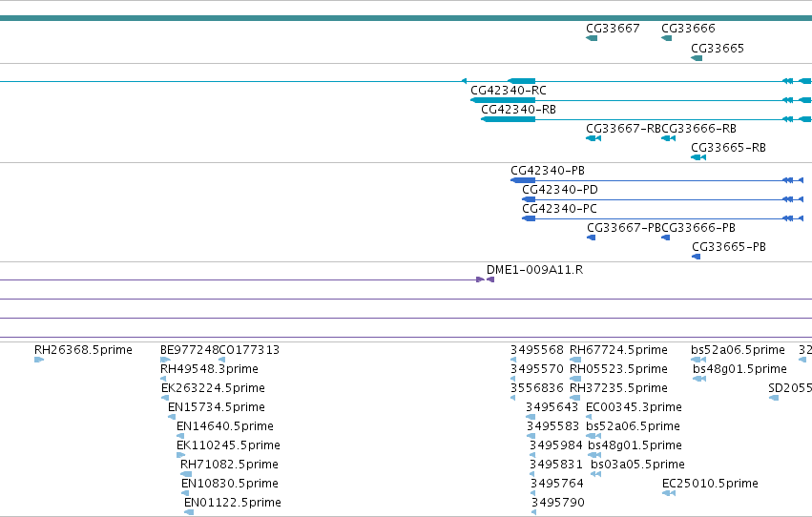
Task: Select the CG33667 gene annotation
Action: (x=613, y=29)
